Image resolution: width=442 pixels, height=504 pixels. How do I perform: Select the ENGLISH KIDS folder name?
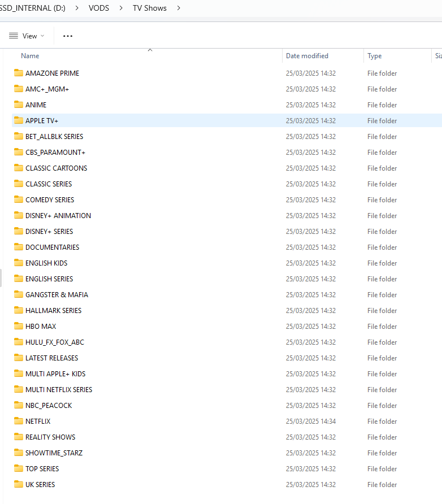click(46, 263)
